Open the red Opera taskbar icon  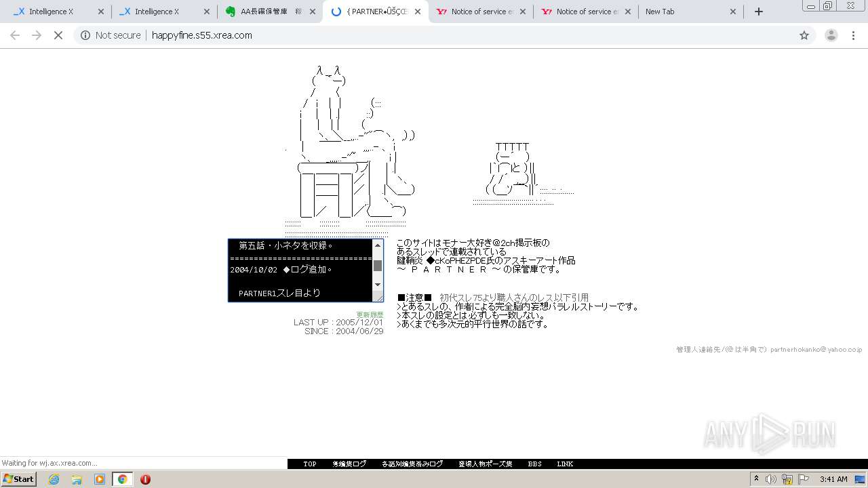click(145, 479)
